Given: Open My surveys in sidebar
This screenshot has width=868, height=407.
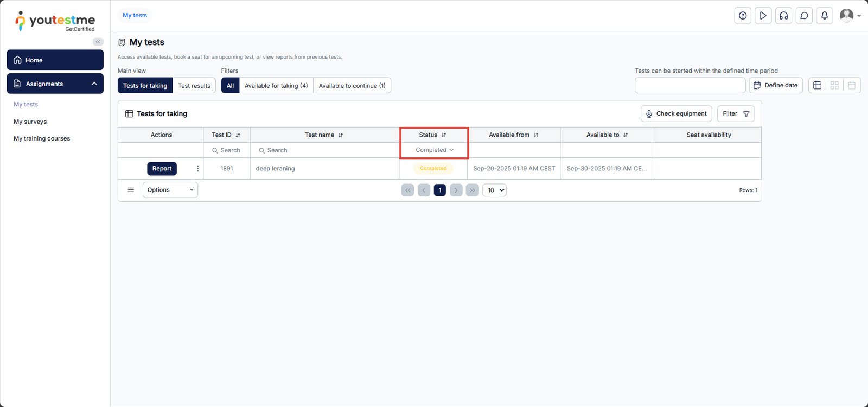Looking at the screenshot, I should coord(30,122).
